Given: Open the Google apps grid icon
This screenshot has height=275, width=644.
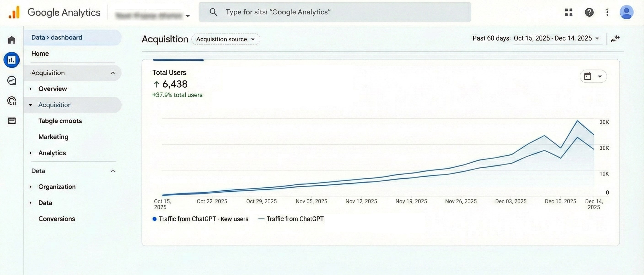Looking at the screenshot, I should 569,12.
